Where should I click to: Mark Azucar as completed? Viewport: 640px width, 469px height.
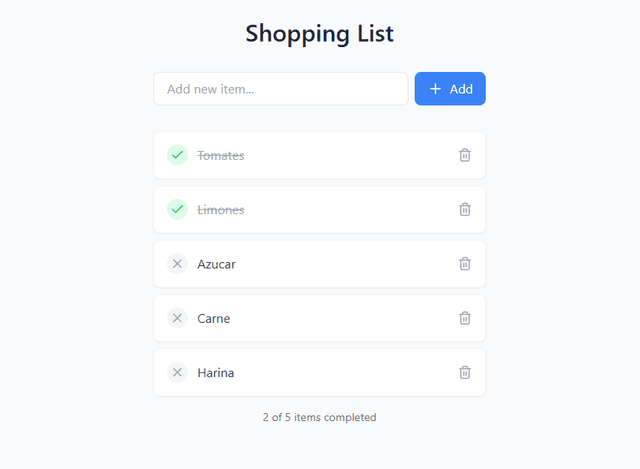point(177,264)
